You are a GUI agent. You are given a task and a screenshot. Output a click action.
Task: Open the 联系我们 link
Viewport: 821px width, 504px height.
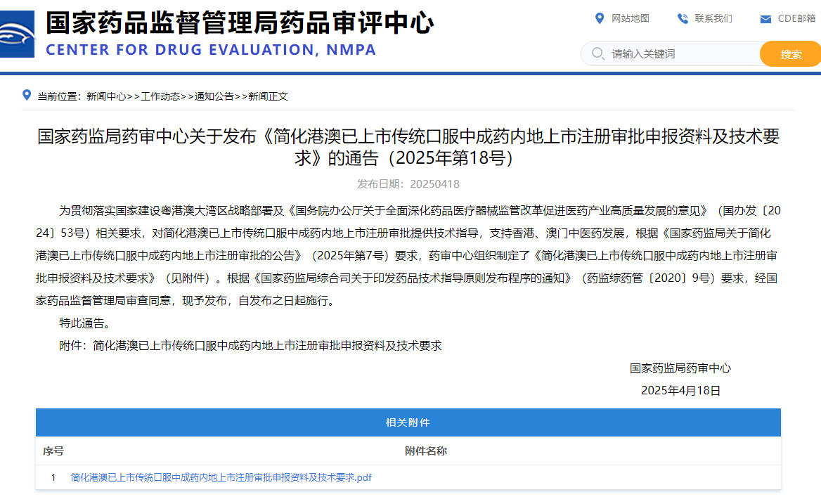(713, 18)
